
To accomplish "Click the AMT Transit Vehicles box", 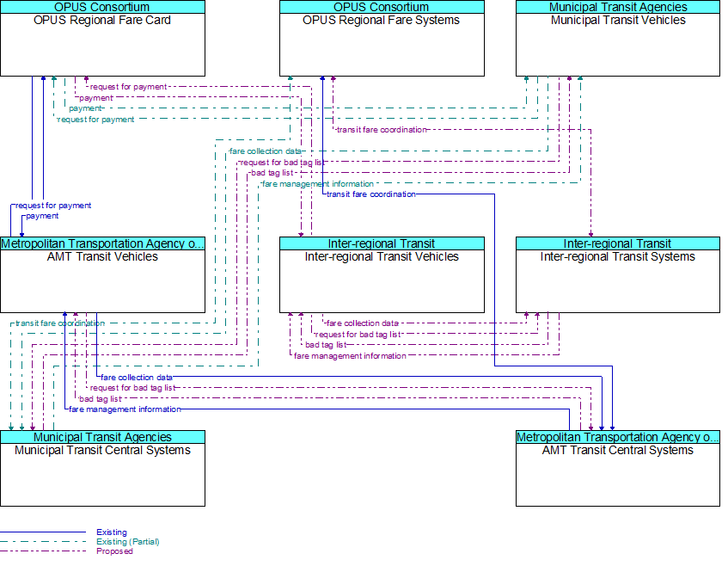I will pyautogui.click(x=102, y=274).
